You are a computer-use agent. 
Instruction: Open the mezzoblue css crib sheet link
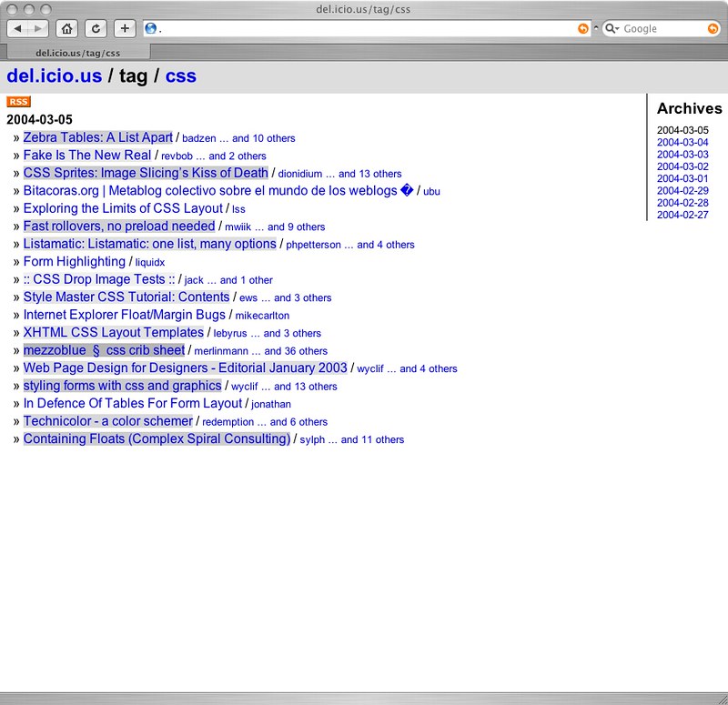[104, 350]
